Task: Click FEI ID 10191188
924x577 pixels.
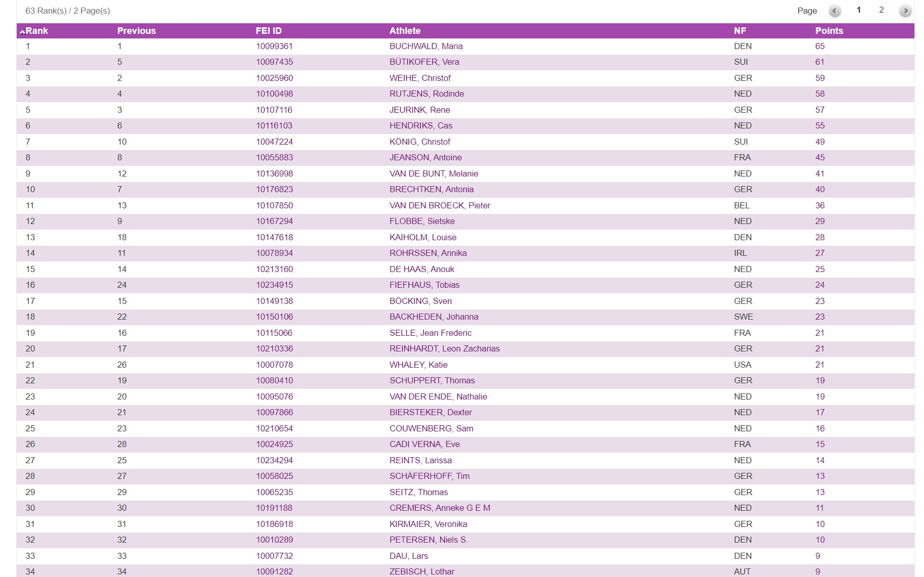Action: click(274, 508)
